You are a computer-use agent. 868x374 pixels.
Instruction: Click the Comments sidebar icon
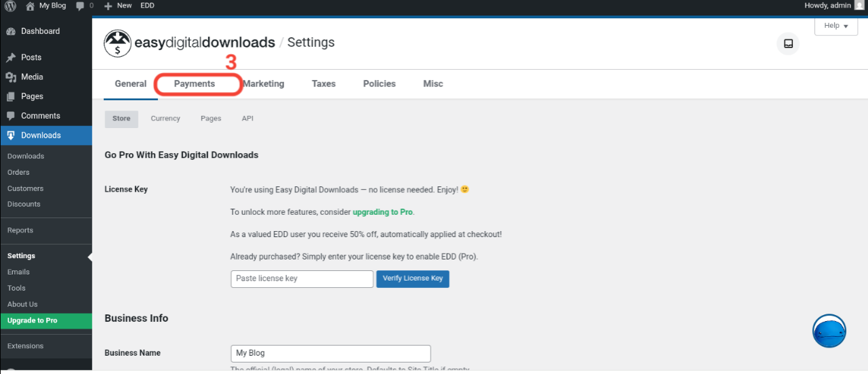pyautogui.click(x=11, y=116)
